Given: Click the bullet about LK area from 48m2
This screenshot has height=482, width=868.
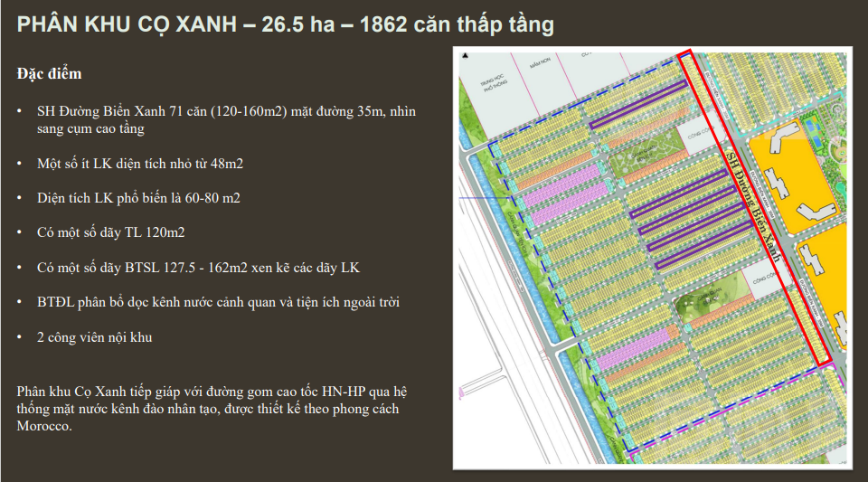Looking at the screenshot, I should [x=140, y=163].
